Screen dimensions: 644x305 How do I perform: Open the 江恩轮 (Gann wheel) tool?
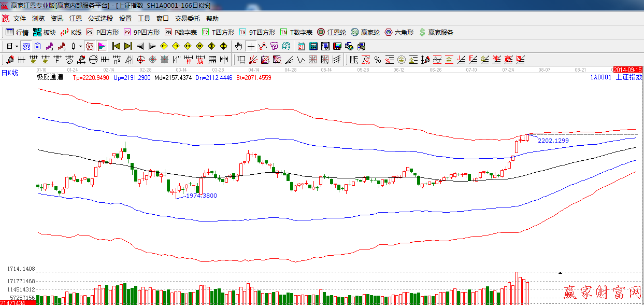(x=331, y=32)
